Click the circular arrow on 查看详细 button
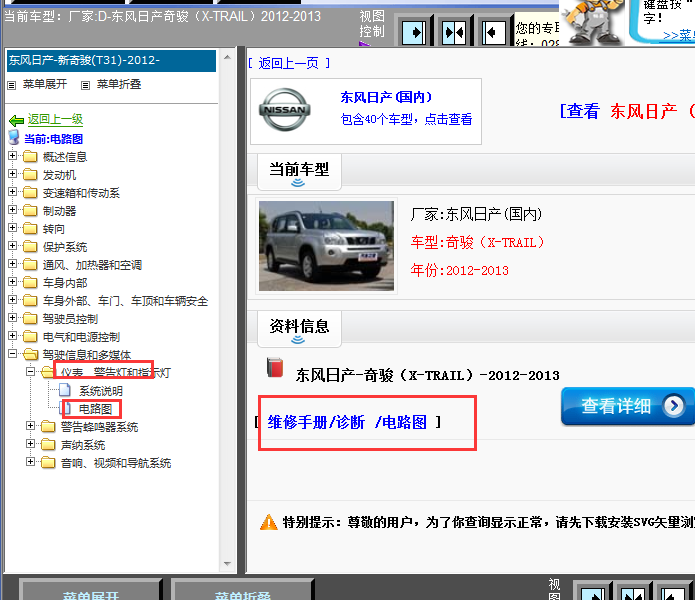Image resolution: width=695 pixels, height=600 pixels. click(x=674, y=405)
